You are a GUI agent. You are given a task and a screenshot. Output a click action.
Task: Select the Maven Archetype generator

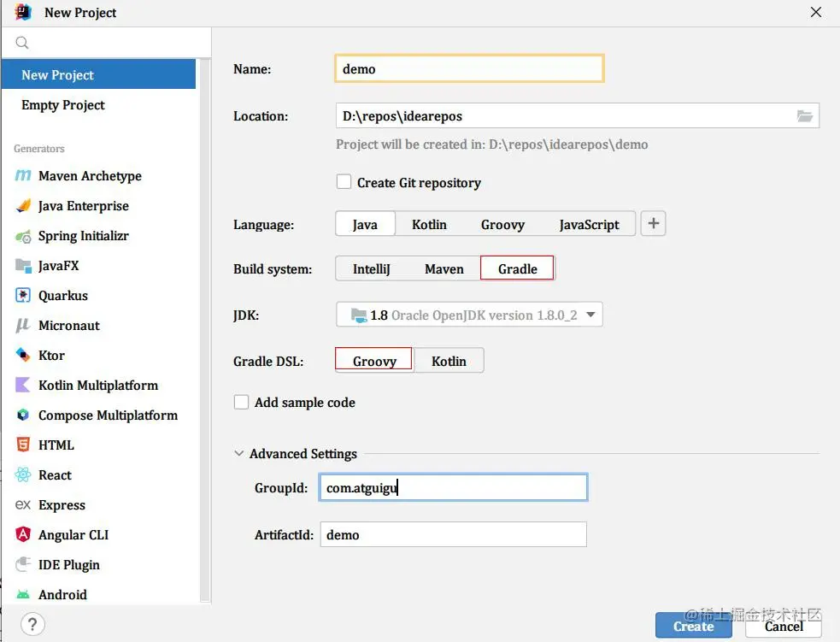pos(88,176)
